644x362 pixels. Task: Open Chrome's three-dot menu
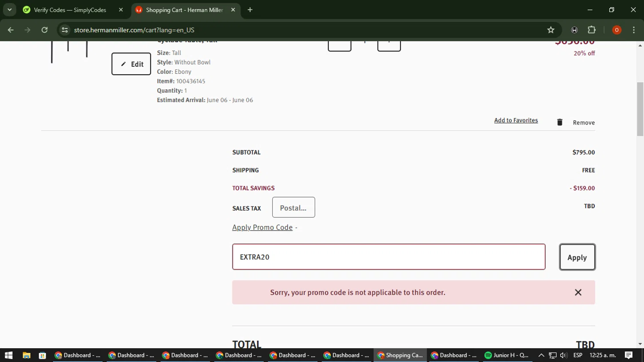(x=634, y=30)
